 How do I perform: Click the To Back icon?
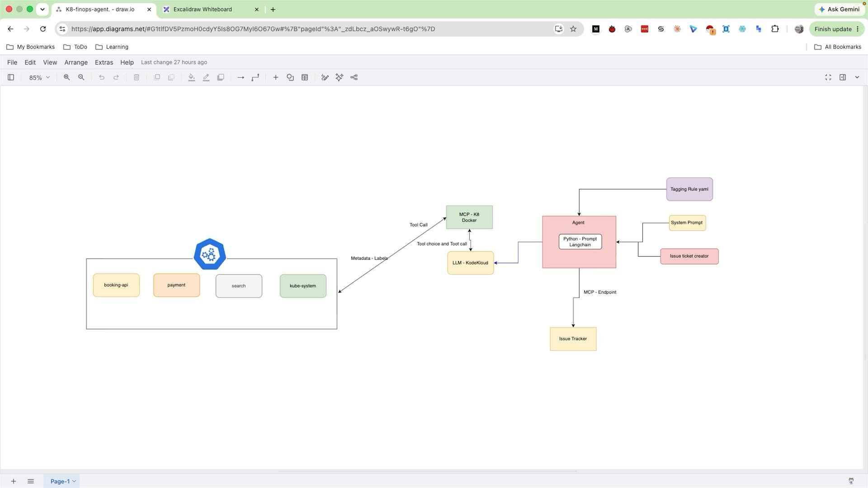pos(171,77)
